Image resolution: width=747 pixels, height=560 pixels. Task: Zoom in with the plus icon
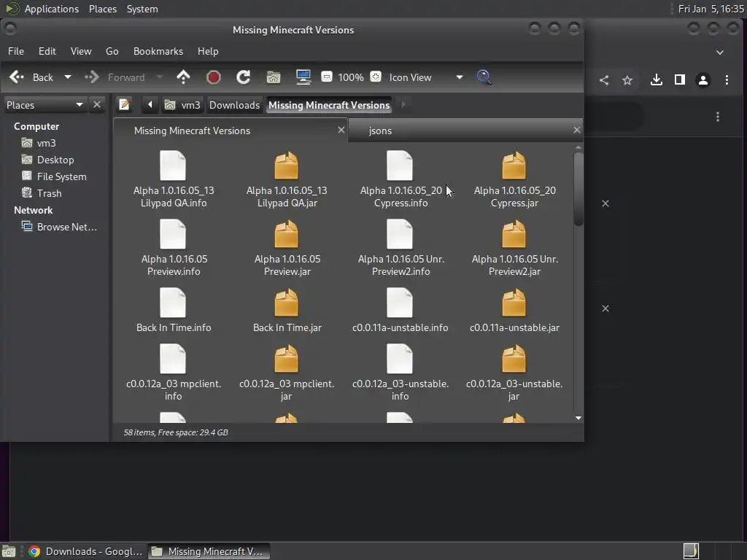coord(376,77)
